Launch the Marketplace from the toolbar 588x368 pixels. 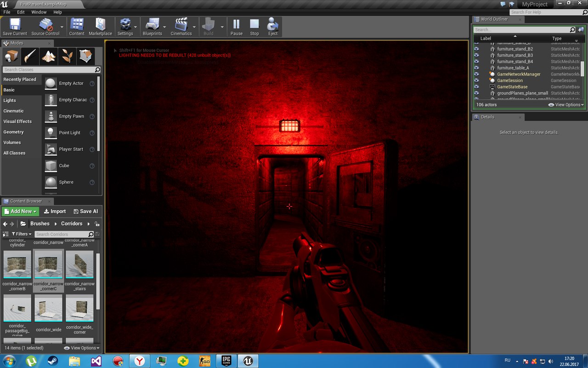click(100, 27)
